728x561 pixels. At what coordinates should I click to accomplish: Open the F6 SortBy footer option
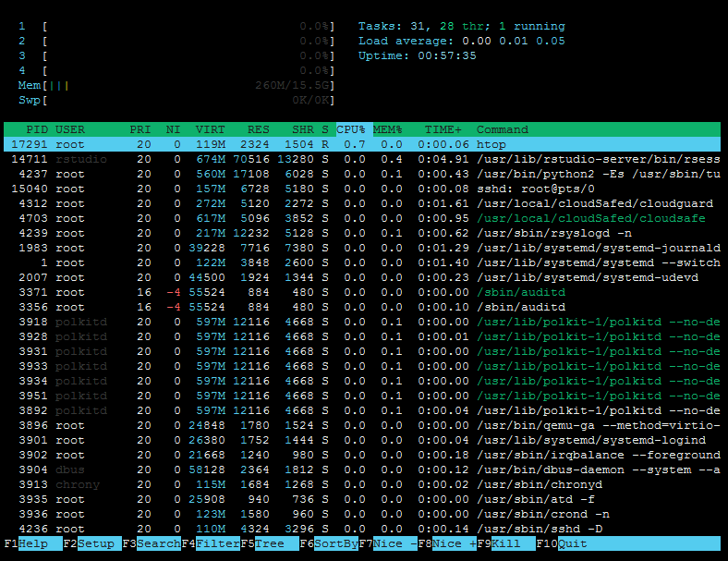point(329,543)
